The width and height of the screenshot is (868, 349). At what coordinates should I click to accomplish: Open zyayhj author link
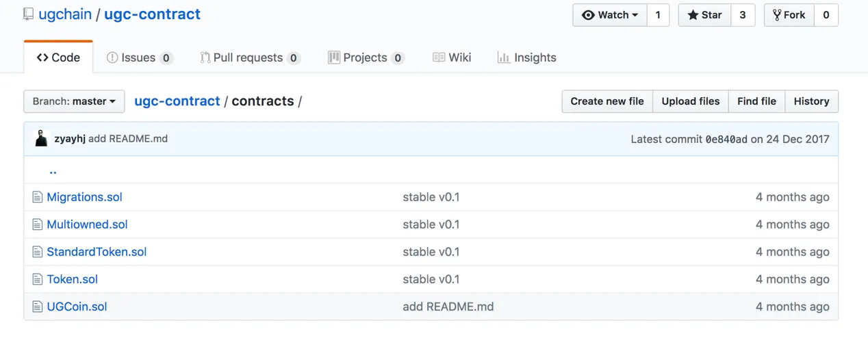(70, 138)
